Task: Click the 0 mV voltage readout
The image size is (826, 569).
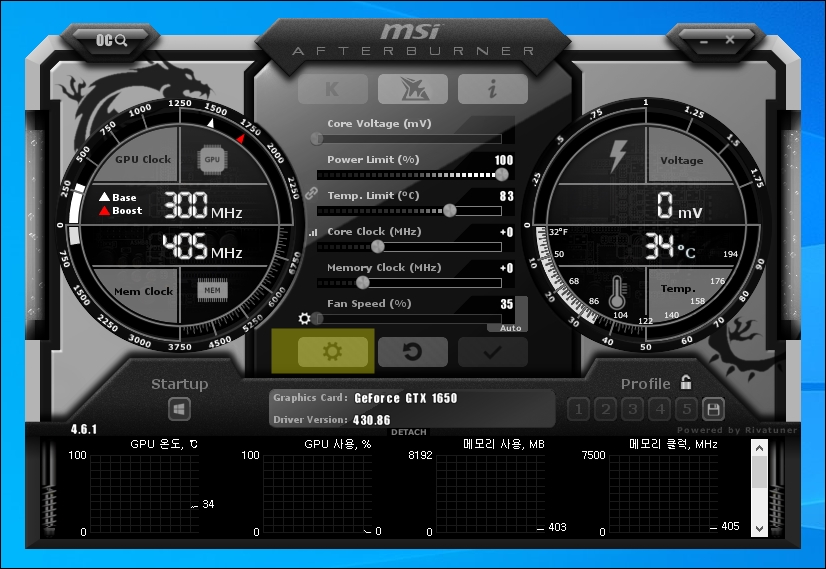Action: (x=679, y=205)
